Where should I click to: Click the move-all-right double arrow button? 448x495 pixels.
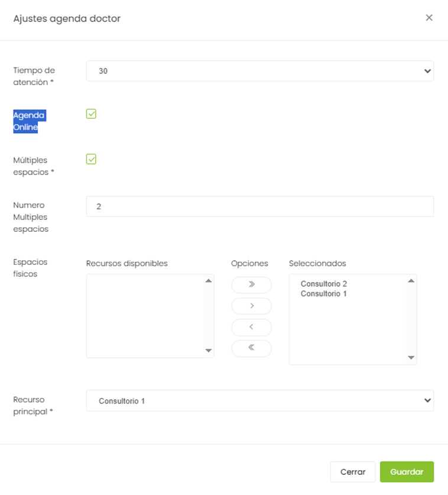(x=251, y=284)
